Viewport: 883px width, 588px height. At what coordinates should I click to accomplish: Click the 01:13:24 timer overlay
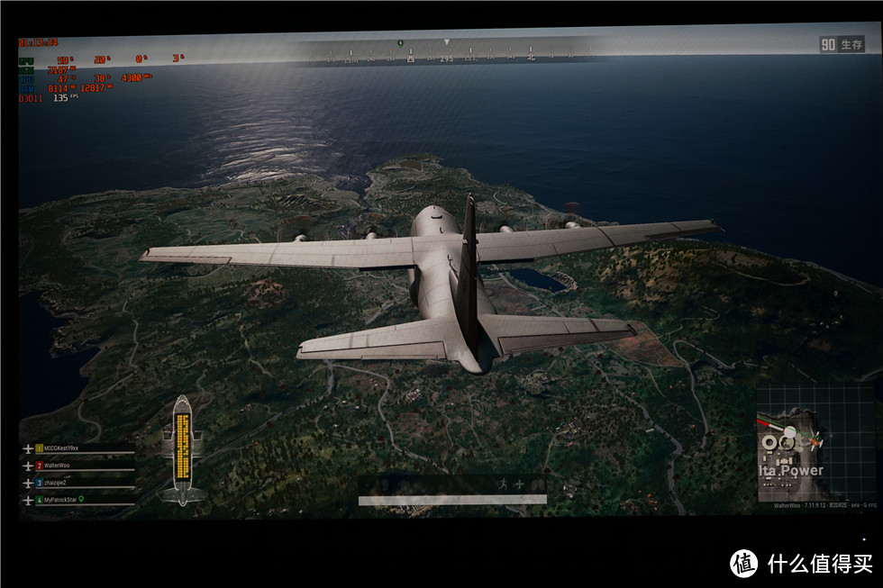pos(38,42)
